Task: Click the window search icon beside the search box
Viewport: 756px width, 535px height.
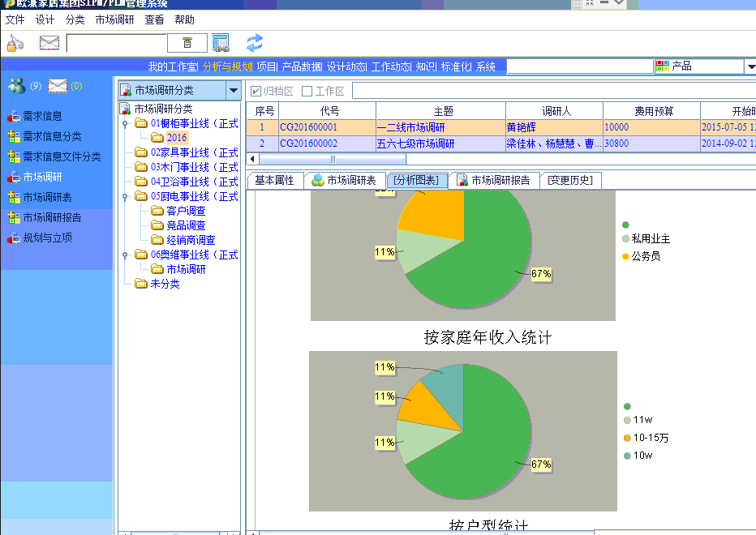Action: pos(221,43)
